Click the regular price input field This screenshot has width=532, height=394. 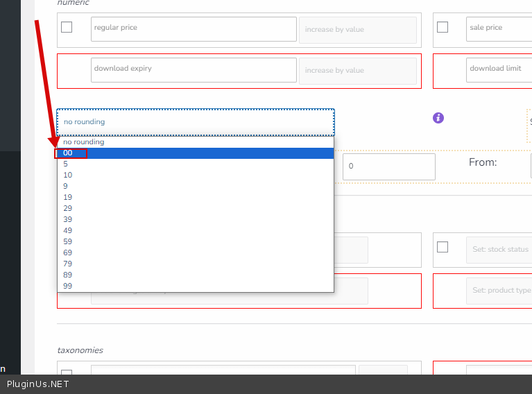click(194, 29)
